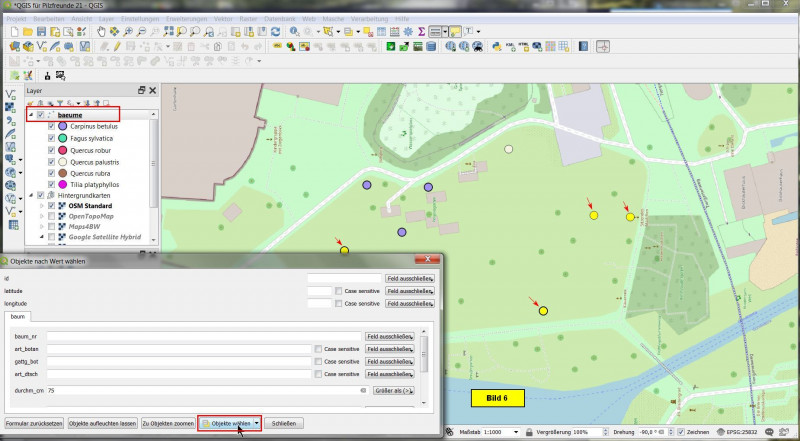Viewport: 800px width, 441px height.
Task: Expand the OpenTopoMap layer entry
Action: click(x=41, y=217)
